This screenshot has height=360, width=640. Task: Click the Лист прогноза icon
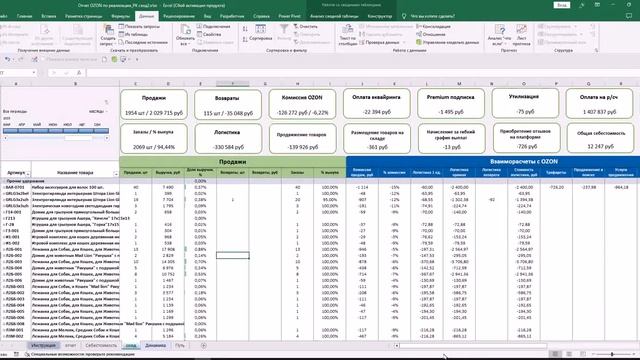tap(521, 30)
